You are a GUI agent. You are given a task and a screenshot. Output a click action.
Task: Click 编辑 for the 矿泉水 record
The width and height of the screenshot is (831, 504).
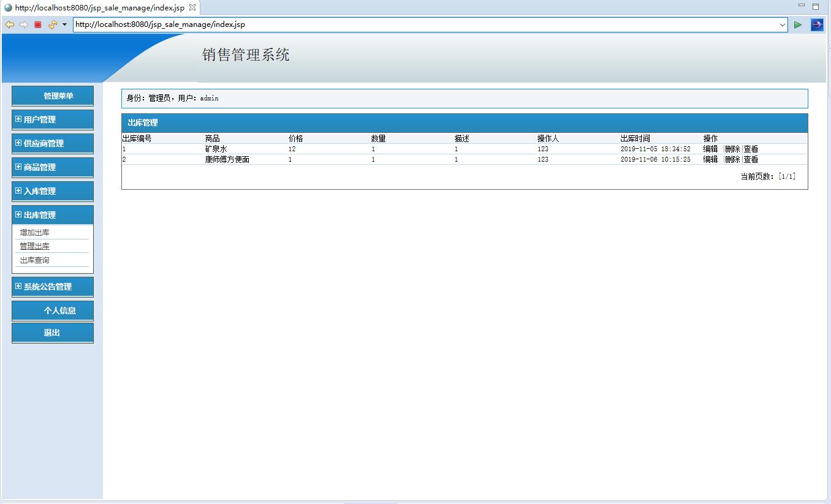[710, 148]
